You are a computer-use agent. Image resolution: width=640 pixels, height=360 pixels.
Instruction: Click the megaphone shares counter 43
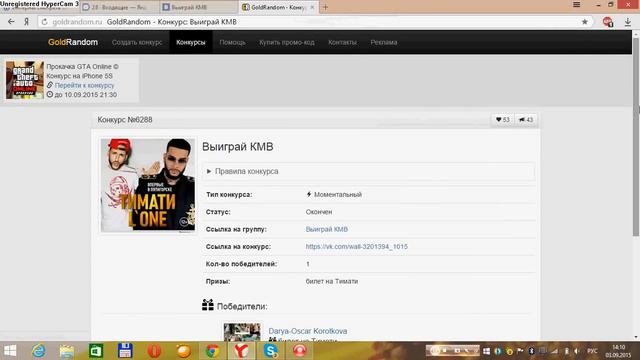[526, 120]
